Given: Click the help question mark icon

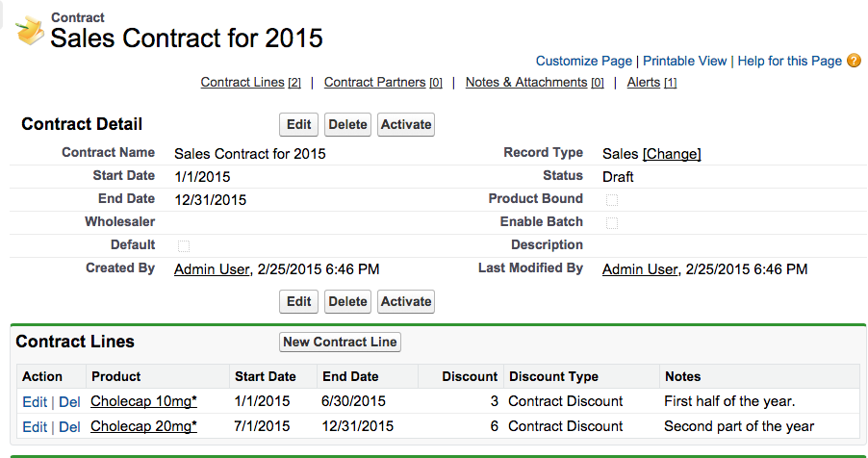Looking at the screenshot, I should (x=854, y=61).
